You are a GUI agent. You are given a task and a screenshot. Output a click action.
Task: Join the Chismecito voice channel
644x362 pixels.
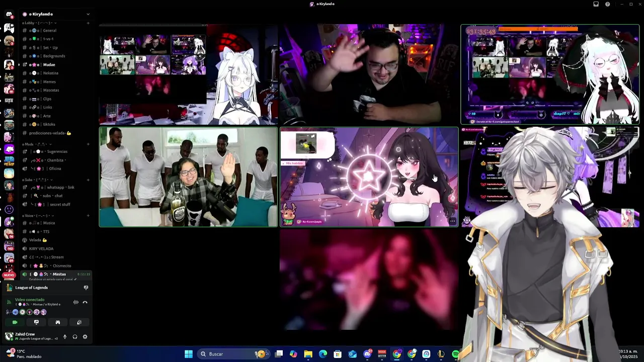point(56,265)
